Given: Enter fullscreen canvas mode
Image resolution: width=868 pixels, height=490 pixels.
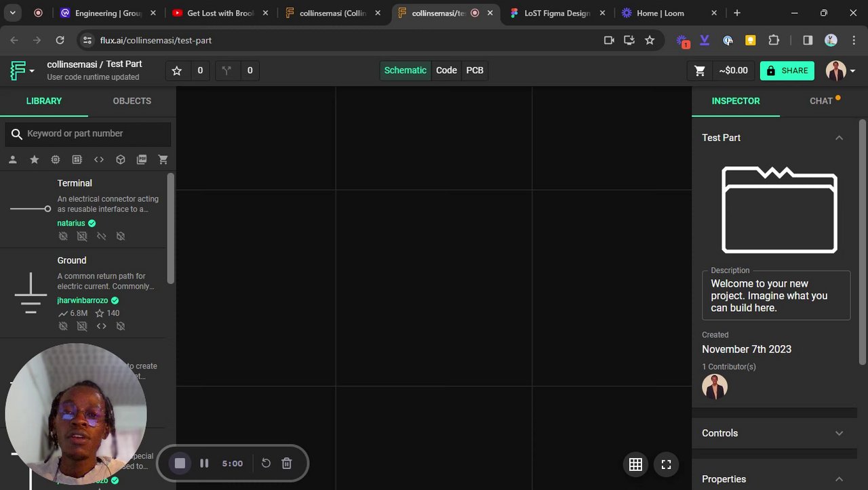Looking at the screenshot, I should pos(666,464).
